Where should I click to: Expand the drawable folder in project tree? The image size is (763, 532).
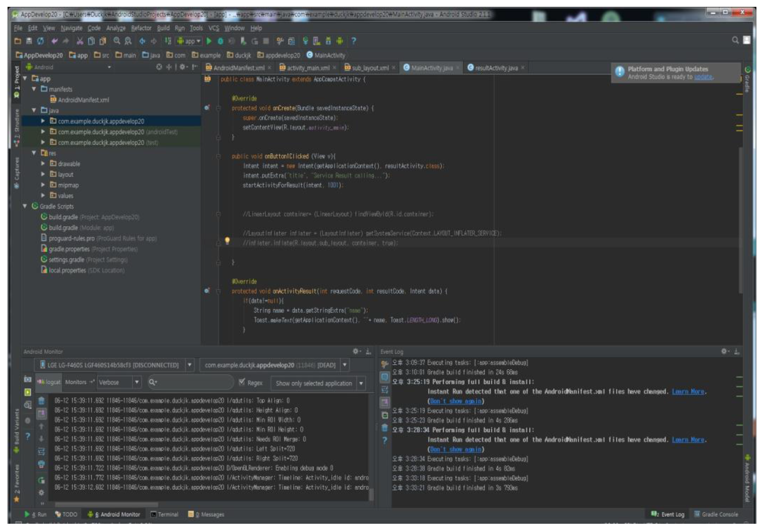coord(43,163)
